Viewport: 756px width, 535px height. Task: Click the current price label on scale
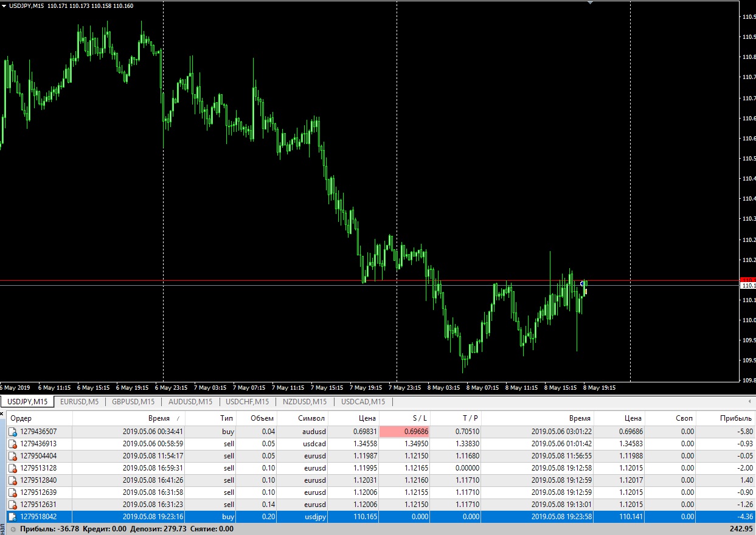click(747, 285)
